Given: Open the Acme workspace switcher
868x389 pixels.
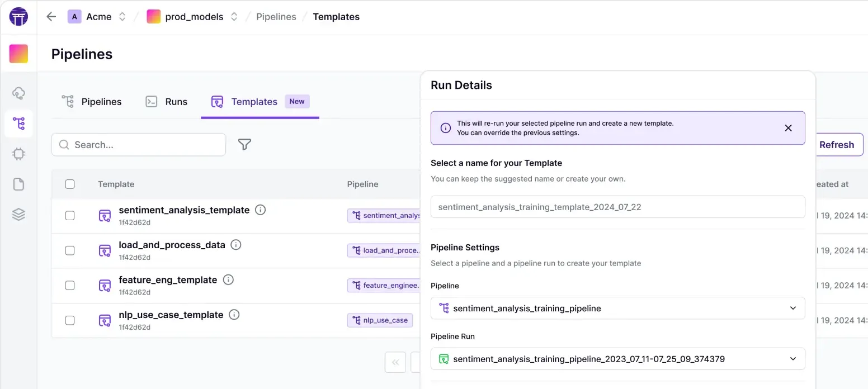Looking at the screenshot, I should pos(98,17).
